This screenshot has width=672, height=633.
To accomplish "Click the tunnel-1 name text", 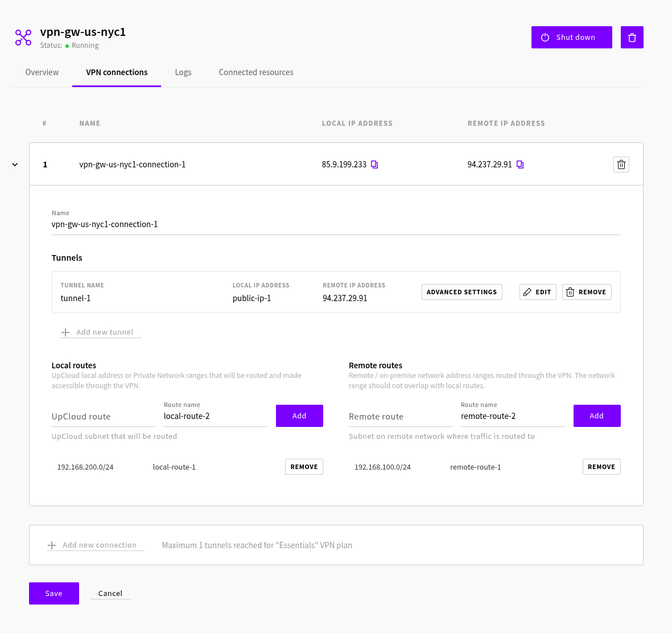I will [76, 298].
